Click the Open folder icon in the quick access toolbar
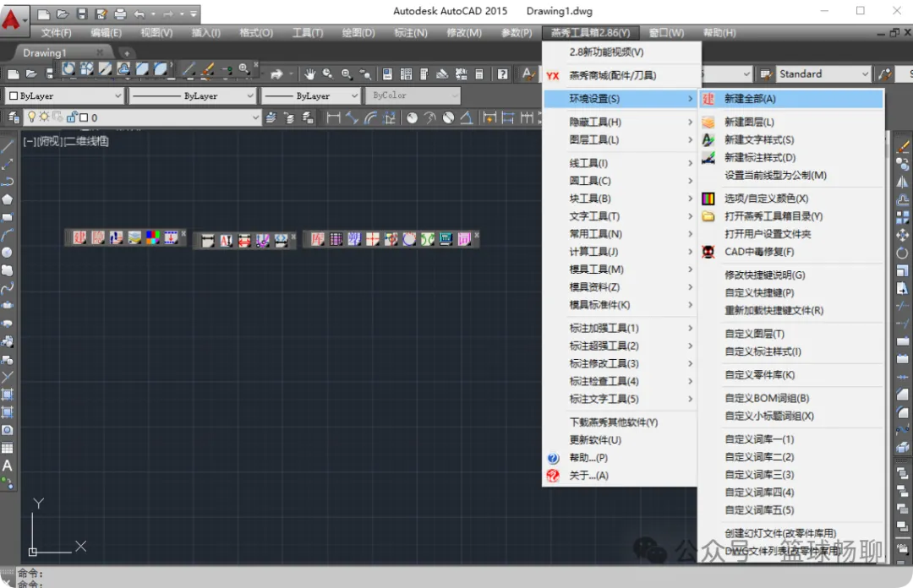913x588 pixels. pos(63,14)
